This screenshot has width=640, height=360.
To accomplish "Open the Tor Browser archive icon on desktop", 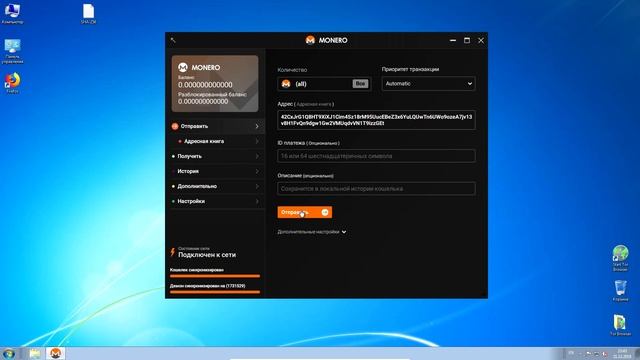I will coord(620,325).
